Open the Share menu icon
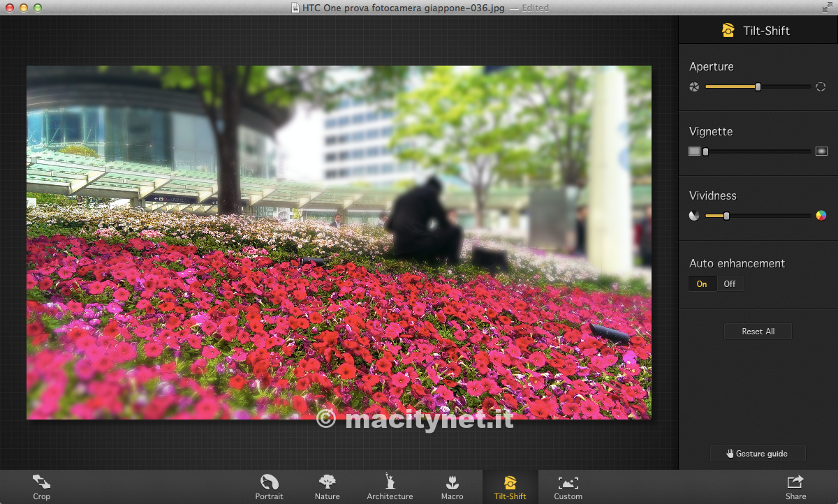Screen dimensions: 838x504 795,482
